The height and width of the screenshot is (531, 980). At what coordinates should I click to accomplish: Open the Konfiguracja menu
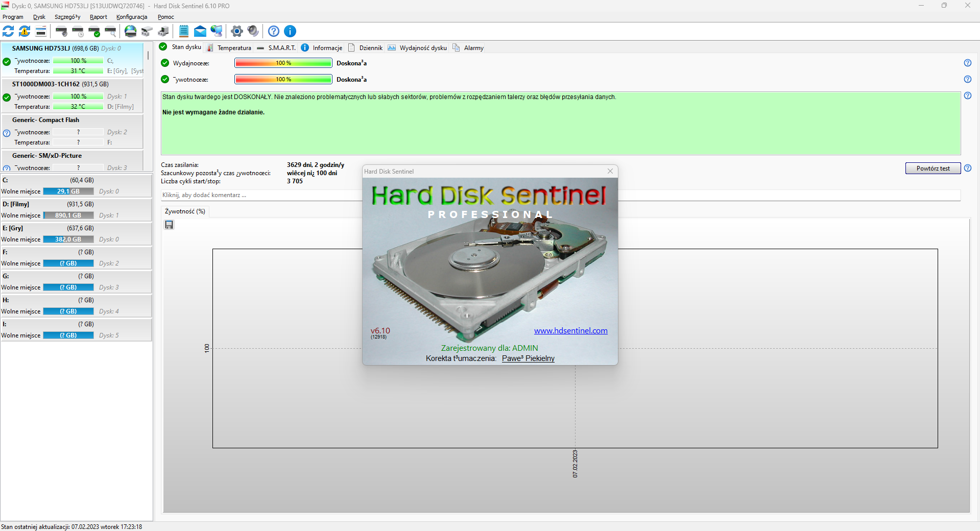coord(132,17)
